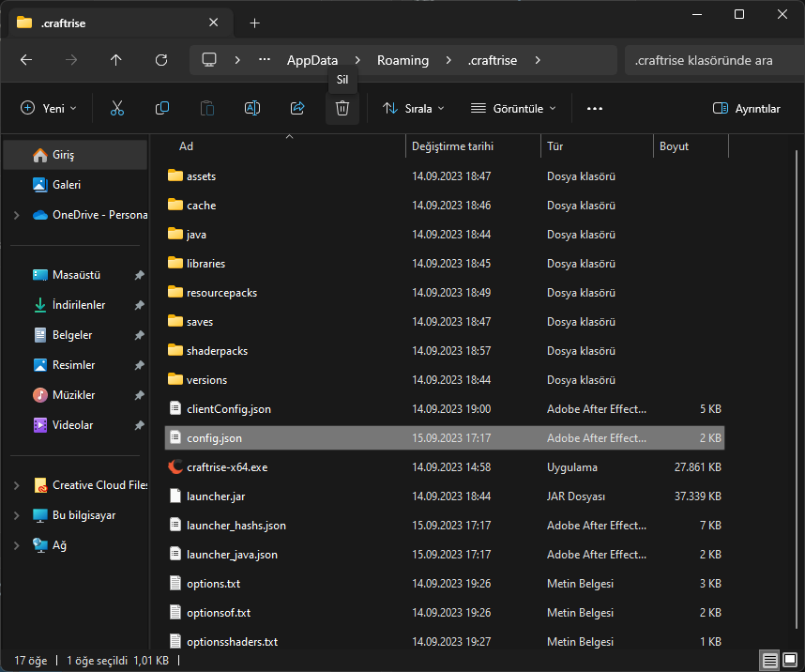Toggle the Ayrıntılar details pane
Screen dimensions: 805x672
(x=746, y=108)
